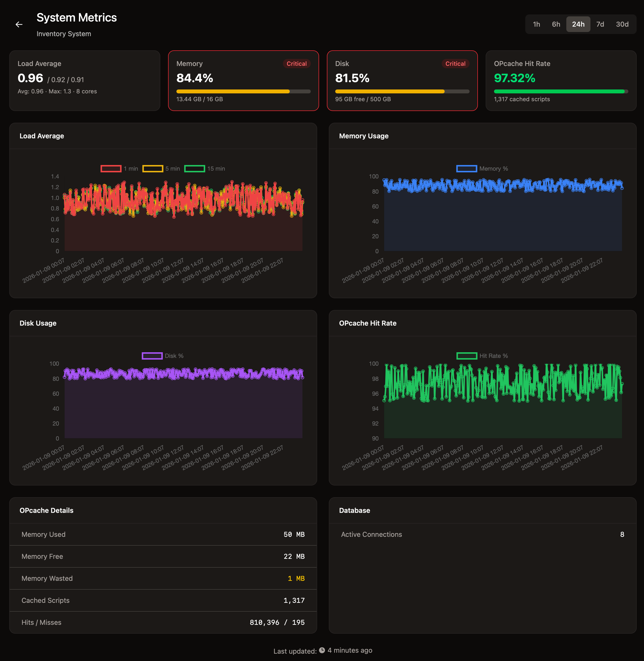Click the Critical badge on the Disk card
Screen dimensions: 644x661
tap(455, 64)
